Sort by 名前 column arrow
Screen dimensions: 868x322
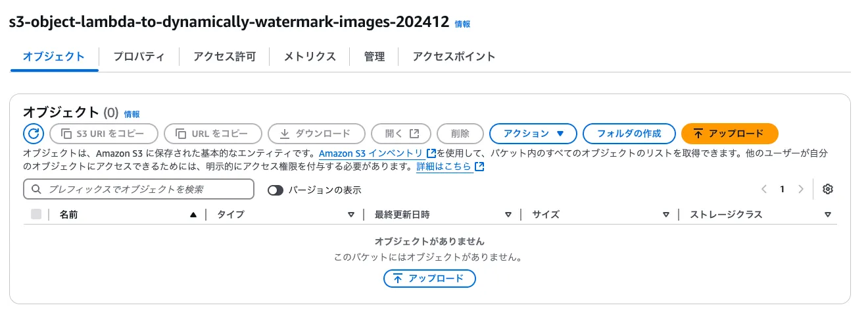pos(193,215)
